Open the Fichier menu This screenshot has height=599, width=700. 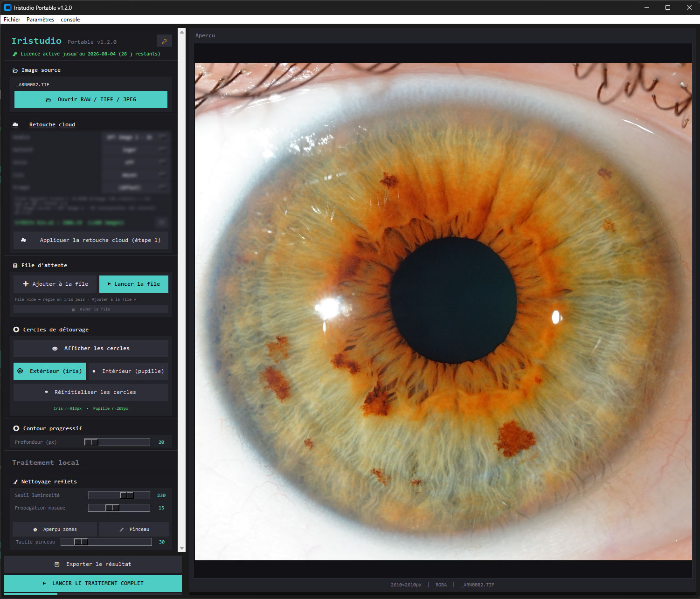12,20
